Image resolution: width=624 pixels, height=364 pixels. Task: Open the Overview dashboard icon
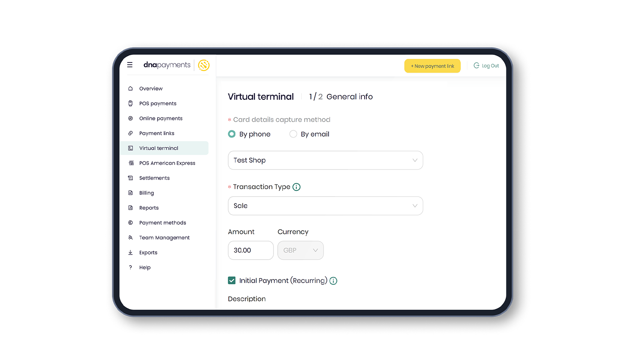point(131,88)
